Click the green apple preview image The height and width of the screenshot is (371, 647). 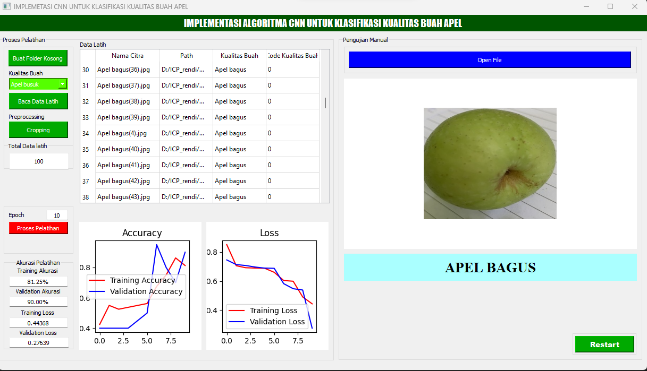[490, 163]
